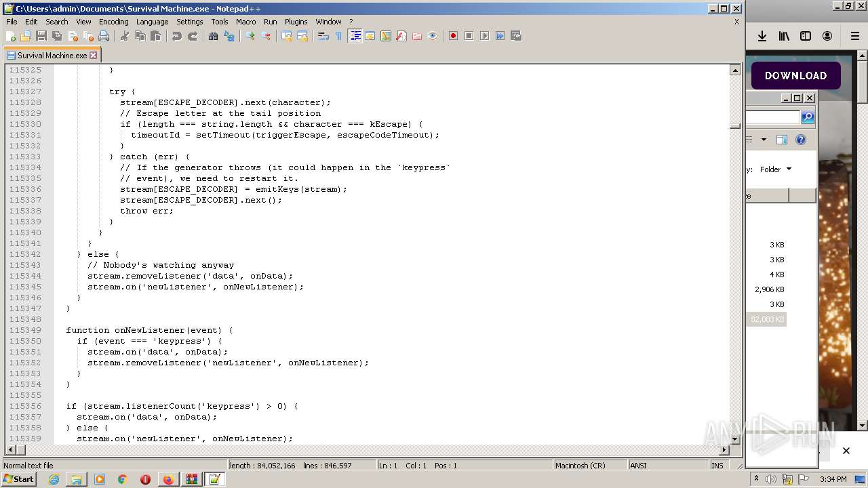Open the Search menu
Viewport: 868px width, 488px height.
57,22
